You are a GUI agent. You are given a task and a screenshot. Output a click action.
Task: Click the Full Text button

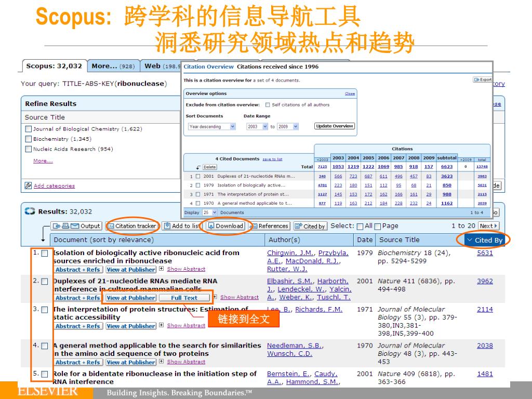pos(184,298)
